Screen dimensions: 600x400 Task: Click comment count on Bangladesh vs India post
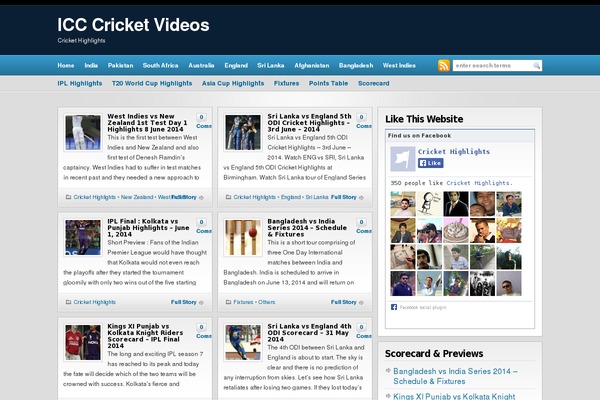point(362,222)
